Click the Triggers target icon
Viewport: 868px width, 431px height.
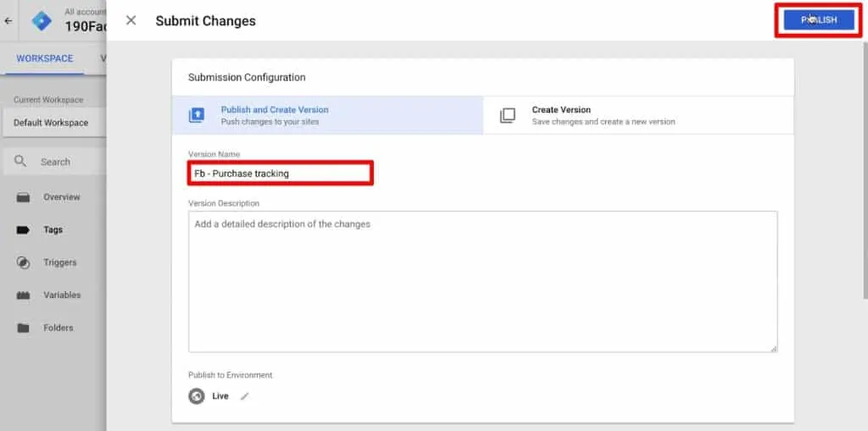23,262
